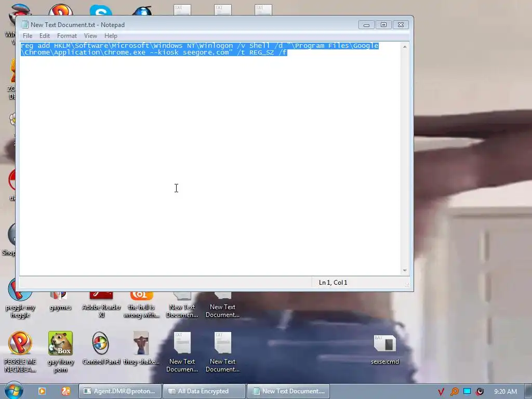Image resolution: width=532 pixels, height=399 pixels.
Task: Click the red V tray icon
Action: (x=441, y=392)
